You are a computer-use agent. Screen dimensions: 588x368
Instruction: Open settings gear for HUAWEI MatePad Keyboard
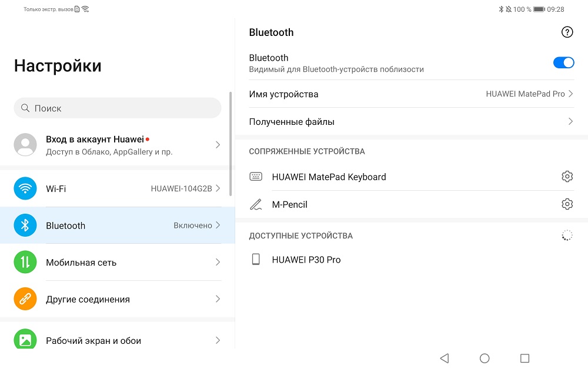[x=567, y=176]
